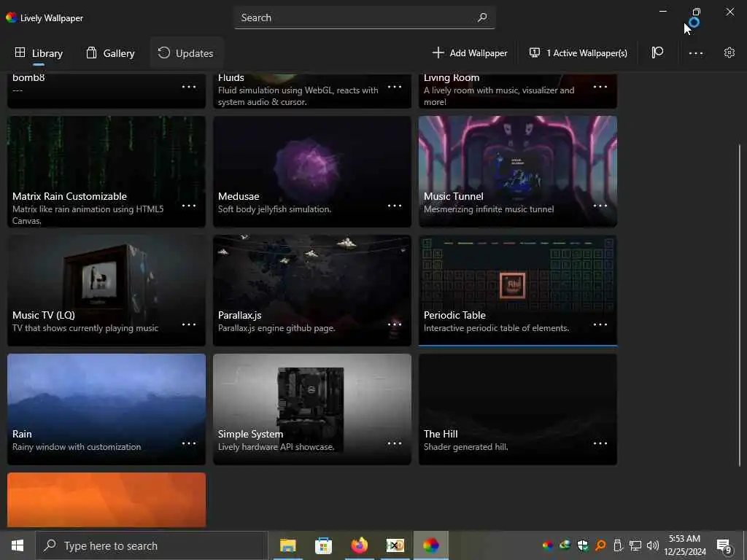The image size is (747, 560).
Task: Open the toolbar more options ellipsis
Action: pyautogui.click(x=696, y=52)
